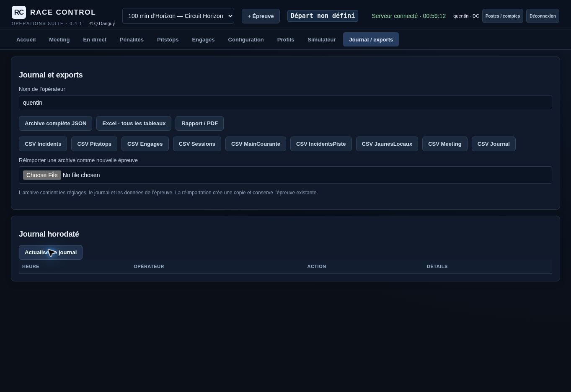The height and width of the screenshot is (392, 571).
Task: Open Postes / comptes
Action: (503, 16)
